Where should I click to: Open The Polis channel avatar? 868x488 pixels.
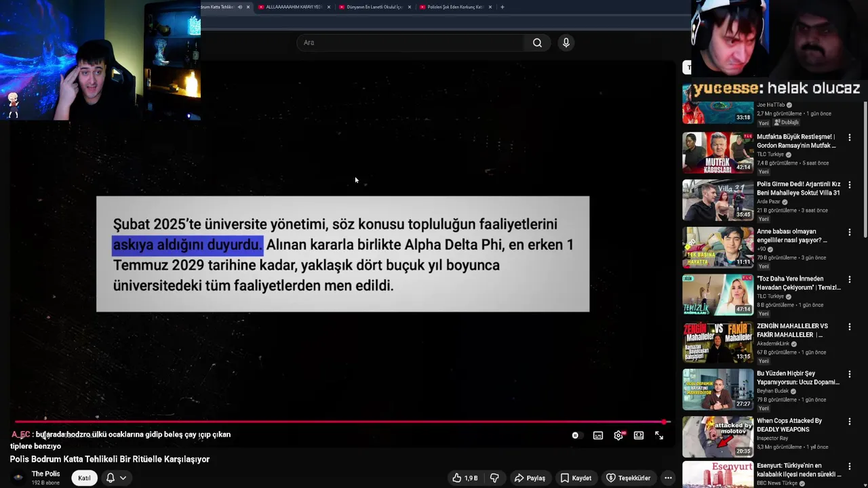[18, 478]
